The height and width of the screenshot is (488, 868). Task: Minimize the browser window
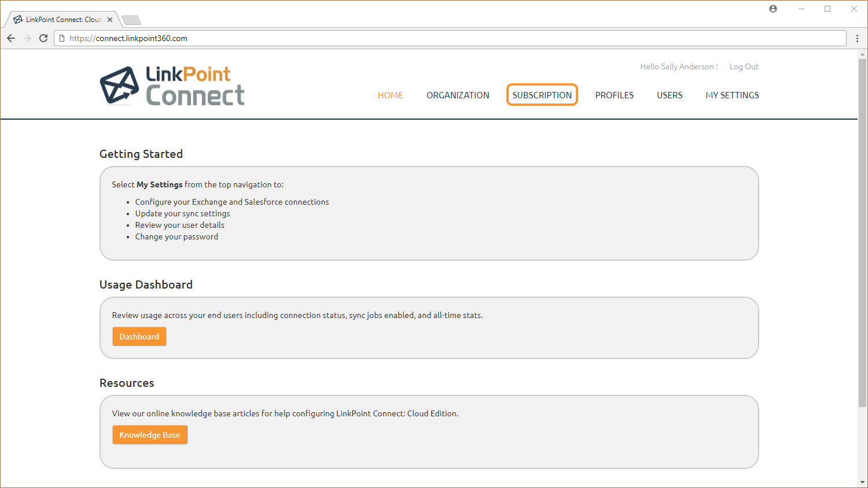pyautogui.click(x=801, y=9)
